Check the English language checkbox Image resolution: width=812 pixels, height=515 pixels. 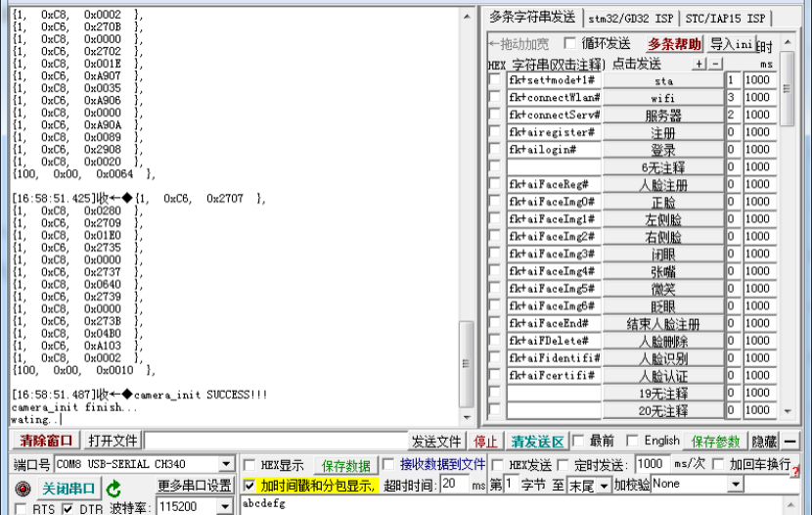pos(632,441)
